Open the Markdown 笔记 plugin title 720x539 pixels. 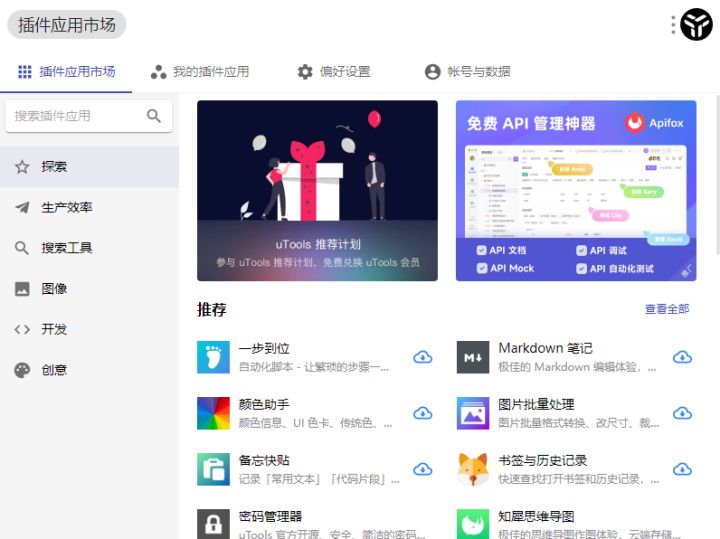click(546, 348)
